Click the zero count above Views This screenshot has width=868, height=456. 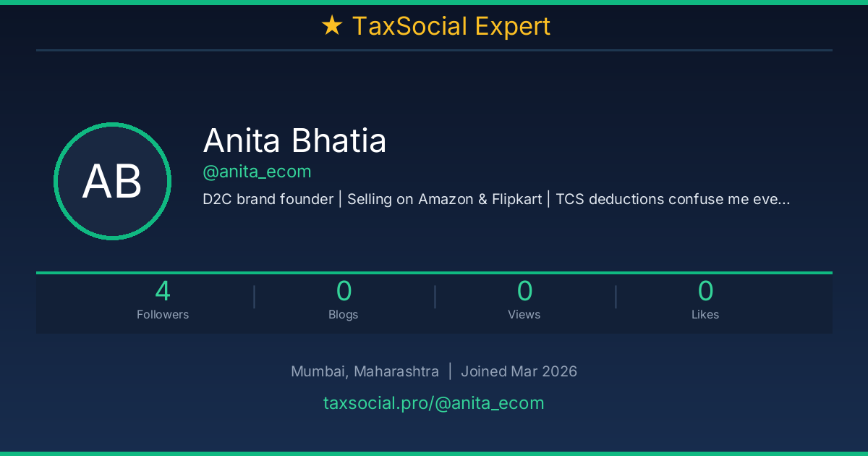coord(524,291)
